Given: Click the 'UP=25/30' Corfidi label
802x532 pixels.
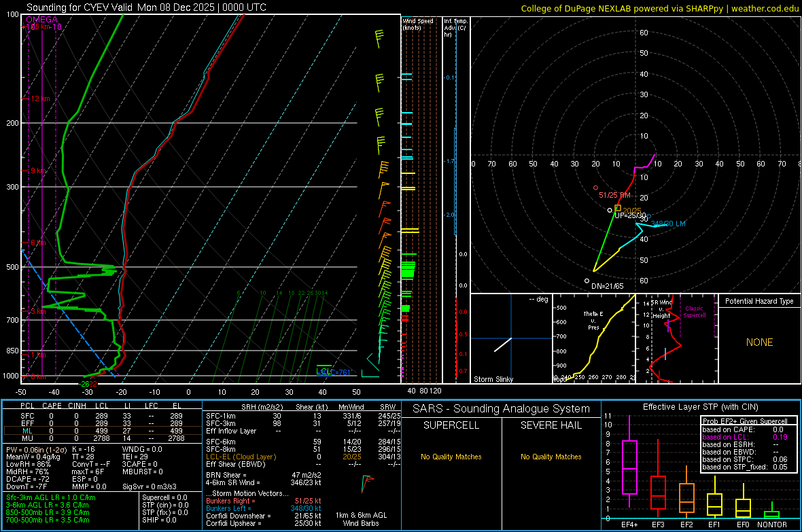Looking at the screenshot, I should coord(630,216).
